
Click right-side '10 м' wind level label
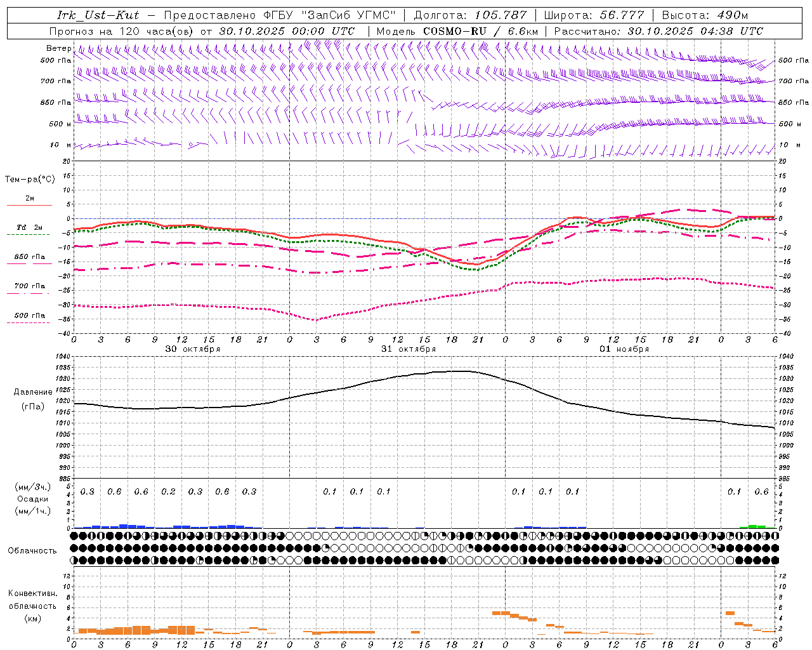point(790,145)
